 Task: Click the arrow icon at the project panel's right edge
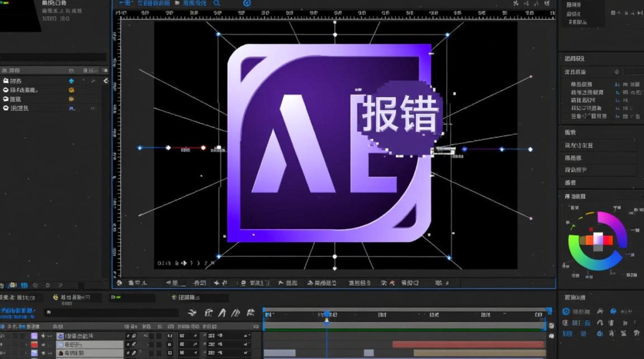pyautogui.click(x=106, y=81)
